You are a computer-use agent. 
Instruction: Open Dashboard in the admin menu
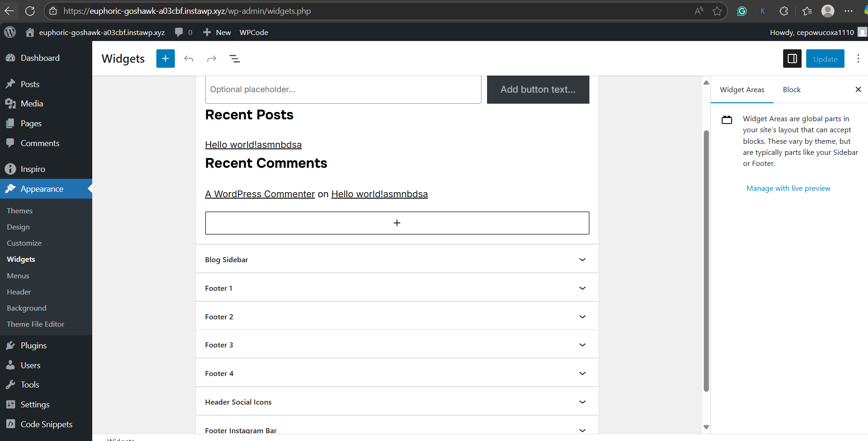(x=46, y=58)
